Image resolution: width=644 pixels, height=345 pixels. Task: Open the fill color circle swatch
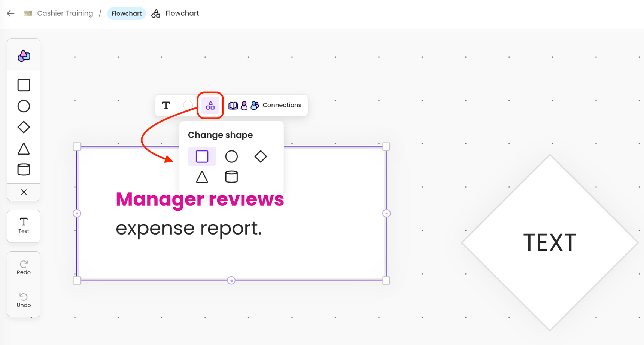188,106
